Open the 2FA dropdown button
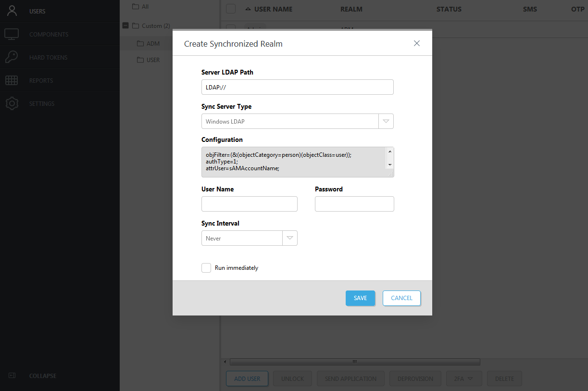 pos(464,378)
